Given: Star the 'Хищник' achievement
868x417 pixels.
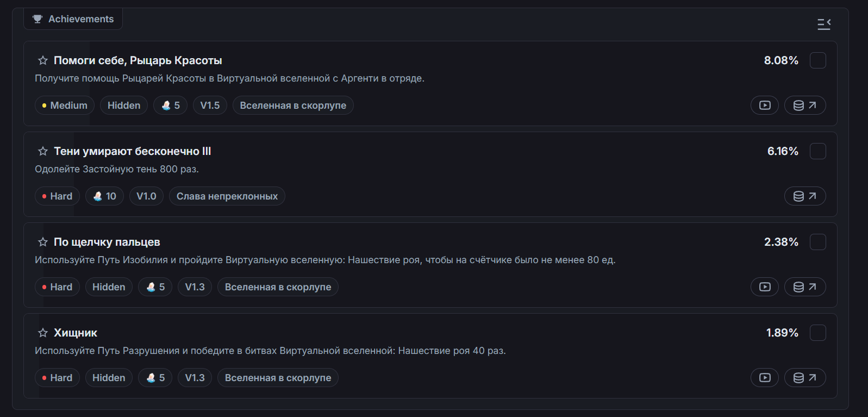Looking at the screenshot, I should [x=43, y=333].
